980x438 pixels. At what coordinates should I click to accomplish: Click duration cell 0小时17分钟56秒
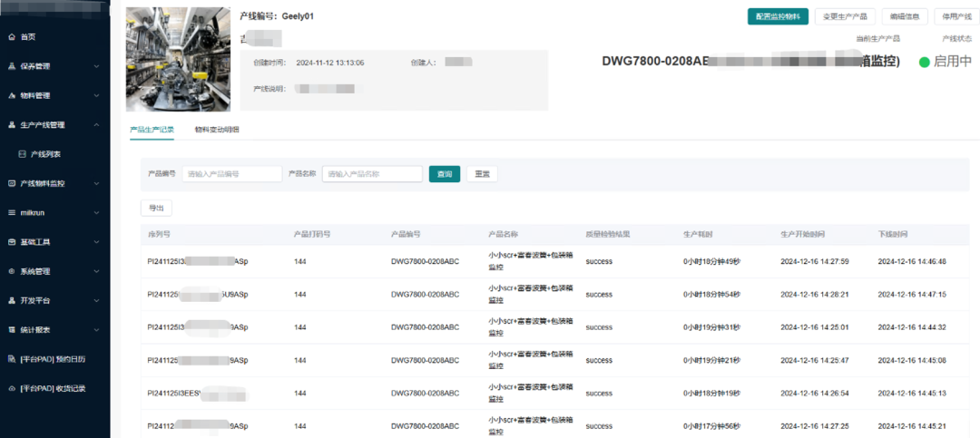pos(712,427)
